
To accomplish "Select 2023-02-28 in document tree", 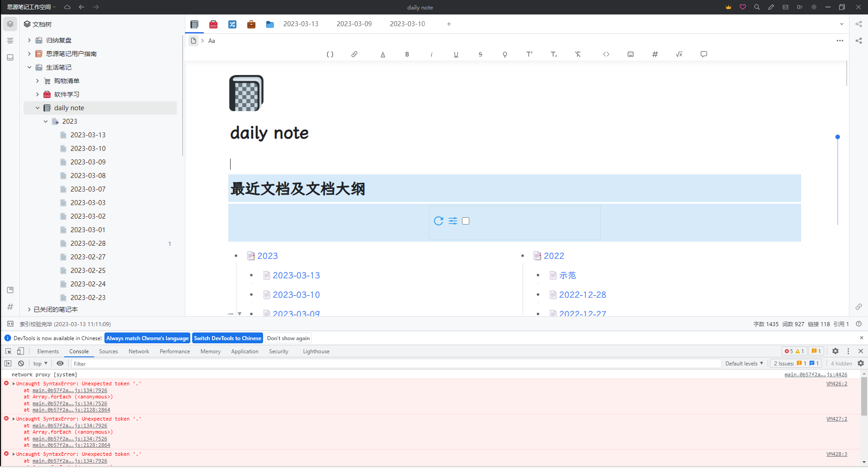I will point(88,243).
